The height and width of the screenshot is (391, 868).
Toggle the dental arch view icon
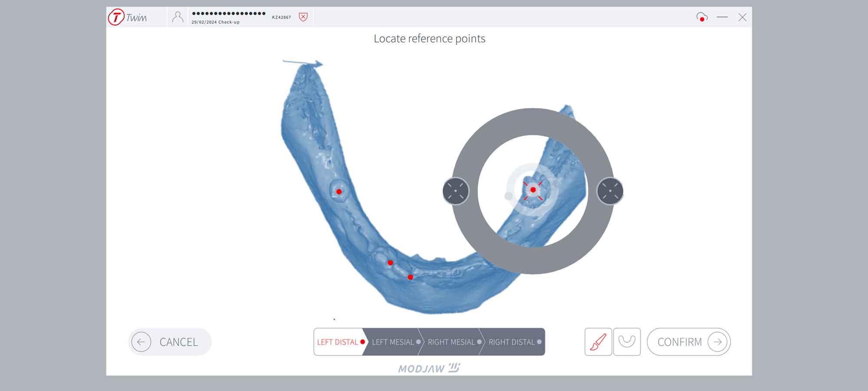pyautogui.click(x=627, y=342)
